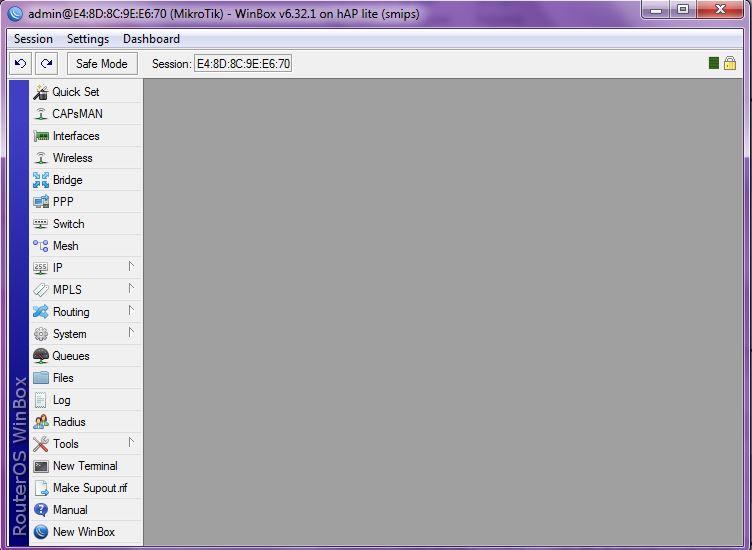This screenshot has width=752, height=550.
Task: Expand the System submenu arrow
Action: pos(131,332)
